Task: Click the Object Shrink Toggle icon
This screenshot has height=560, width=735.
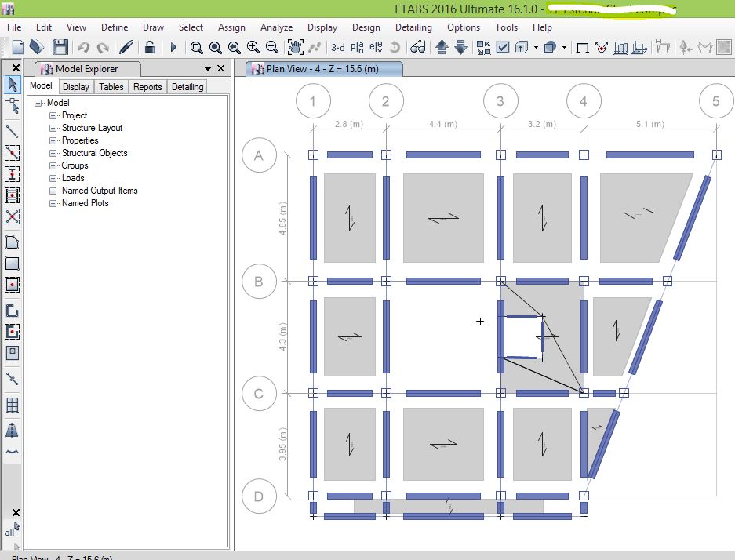Action: [484, 47]
